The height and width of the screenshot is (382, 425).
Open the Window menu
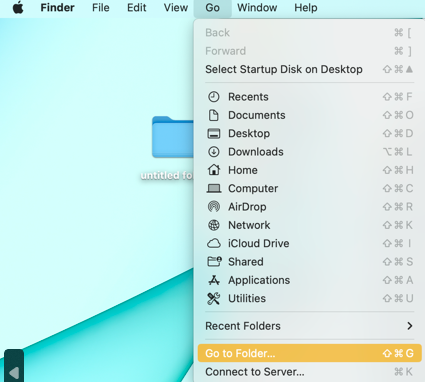(257, 7)
